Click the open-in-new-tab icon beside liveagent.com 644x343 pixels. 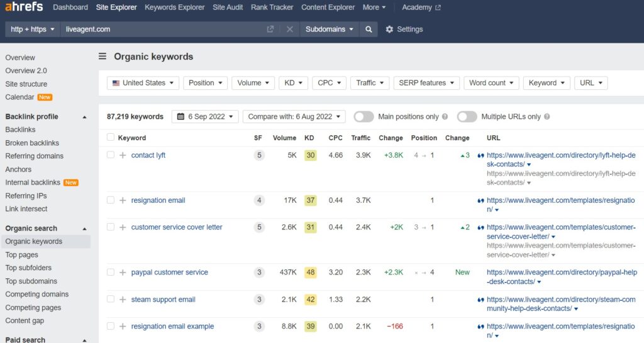click(x=270, y=30)
